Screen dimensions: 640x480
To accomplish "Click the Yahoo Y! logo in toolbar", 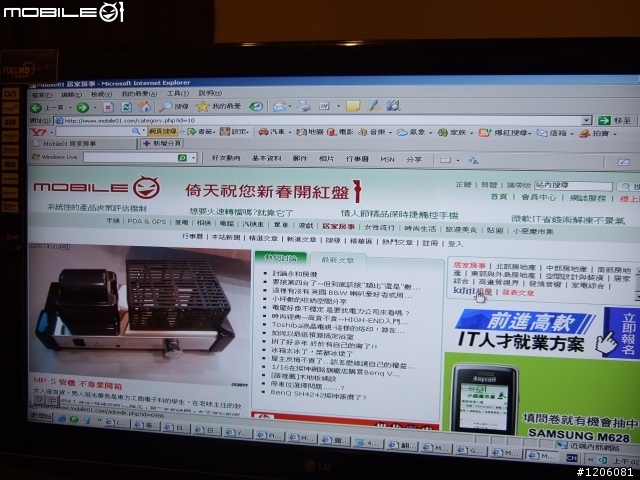I will (x=38, y=132).
